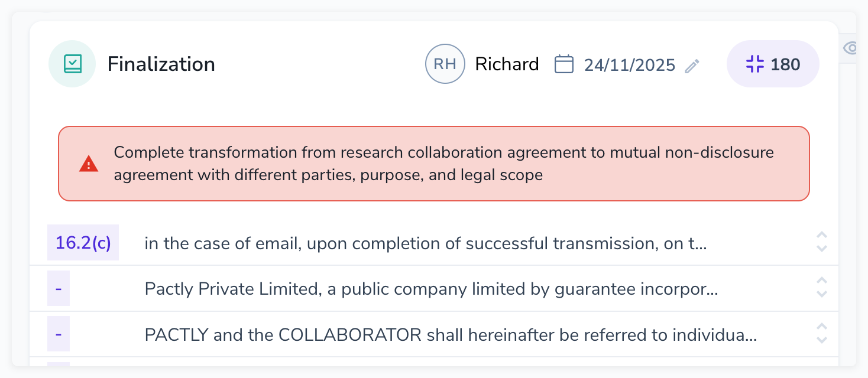
Task: Open the 'Pactly Private Limited' change row
Action: [x=431, y=289]
